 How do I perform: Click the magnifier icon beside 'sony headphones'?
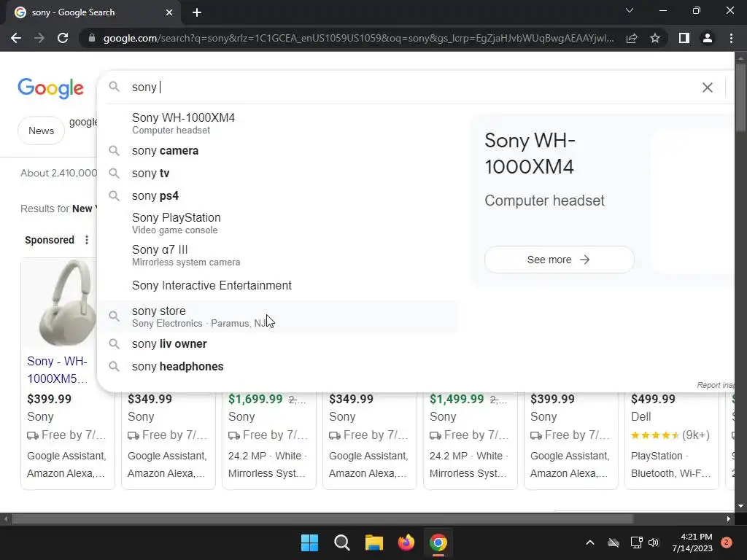(114, 366)
